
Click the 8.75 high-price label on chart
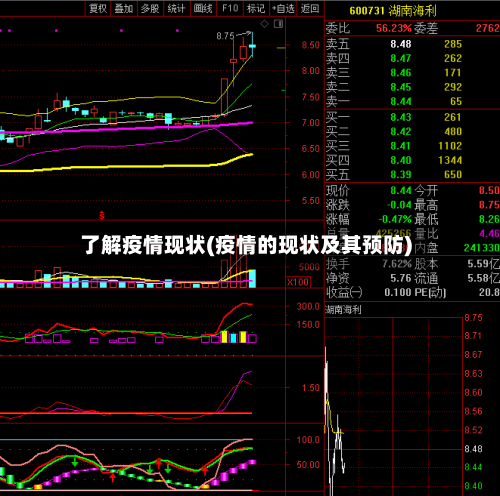tap(225, 36)
